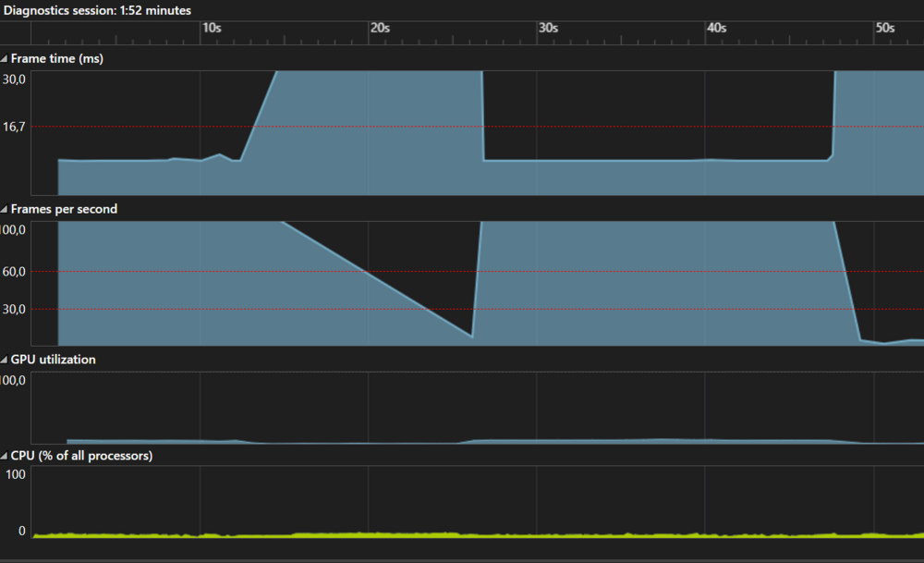This screenshot has height=563, width=924.
Task: Click the 20s mark on timeline ruler
Action: pyautogui.click(x=380, y=28)
